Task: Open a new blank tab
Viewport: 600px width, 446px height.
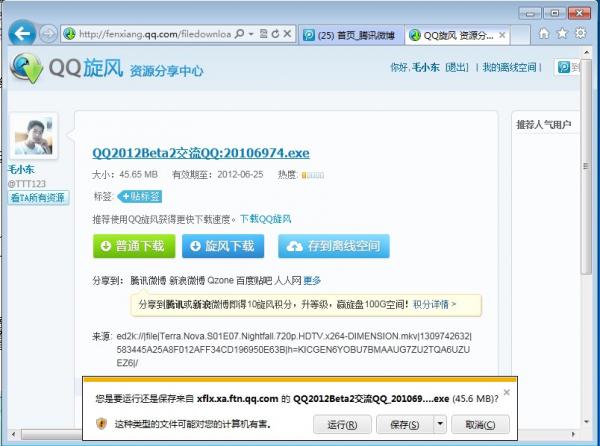Action: (520, 36)
